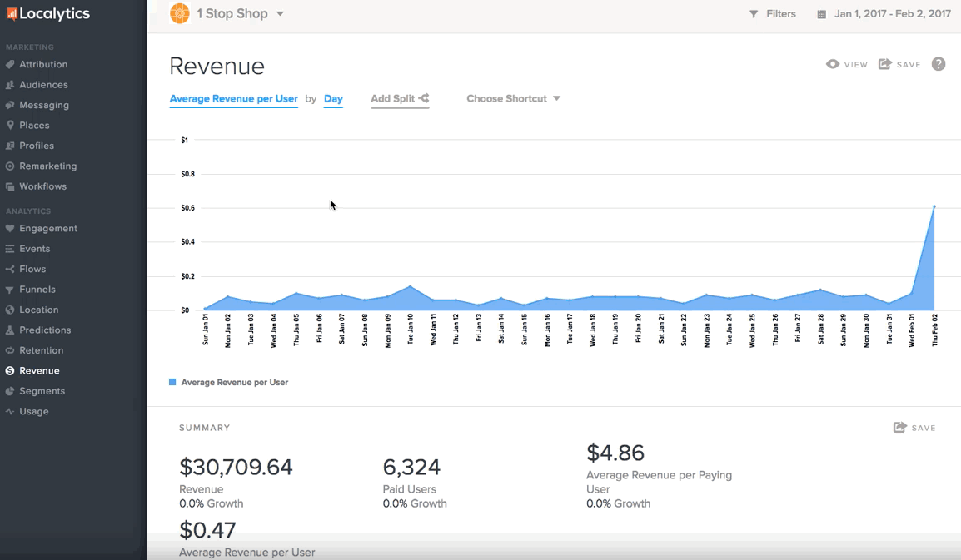This screenshot has height=560, width=961.
Task: Open the Choose Shortcut dropdown
Action: click(513, 98)
